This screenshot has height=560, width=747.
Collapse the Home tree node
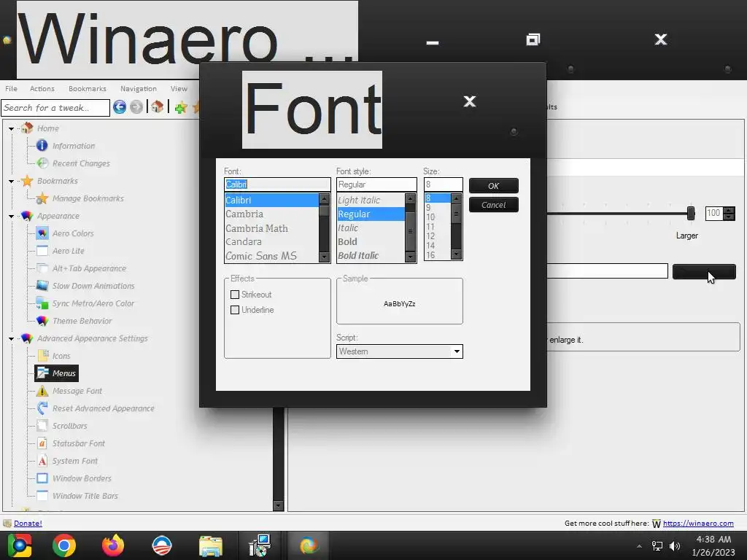point(11,128)
